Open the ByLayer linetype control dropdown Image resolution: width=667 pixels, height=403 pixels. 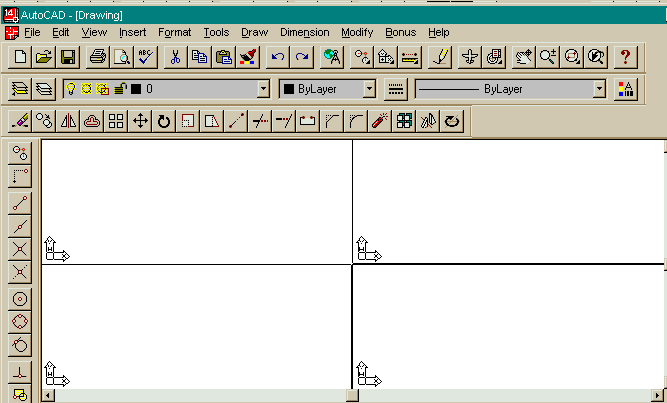tap(599, 89)
